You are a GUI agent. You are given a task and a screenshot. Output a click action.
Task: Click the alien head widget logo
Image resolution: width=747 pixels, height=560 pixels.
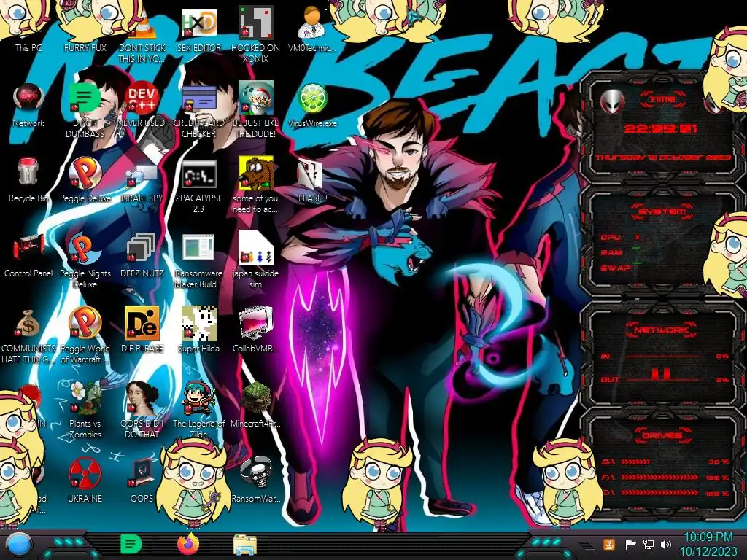click(x=612, y=101)
